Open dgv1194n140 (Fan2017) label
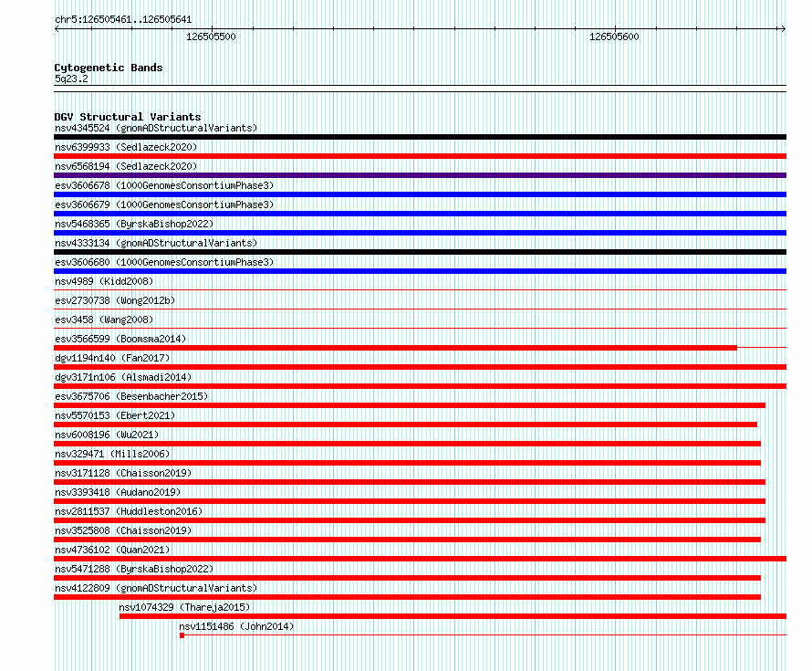Image resolution: width=812 pixels, height=671 pixels. point(112,358)
